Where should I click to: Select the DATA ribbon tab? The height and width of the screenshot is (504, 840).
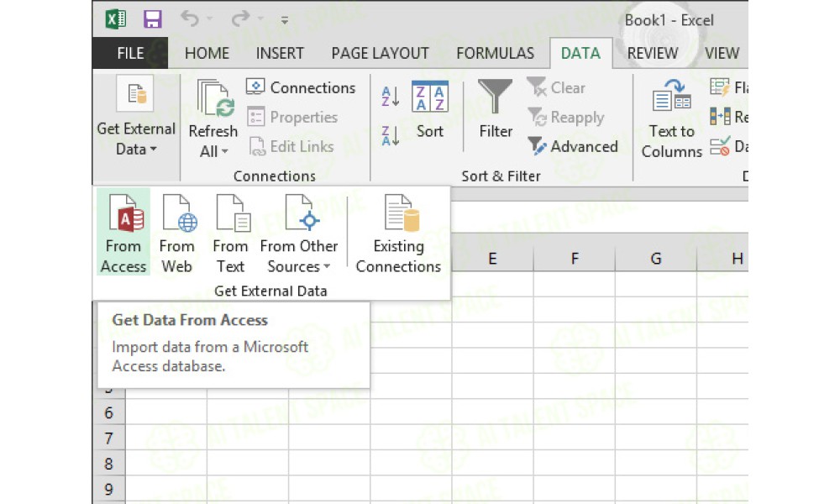pos(580,53)
